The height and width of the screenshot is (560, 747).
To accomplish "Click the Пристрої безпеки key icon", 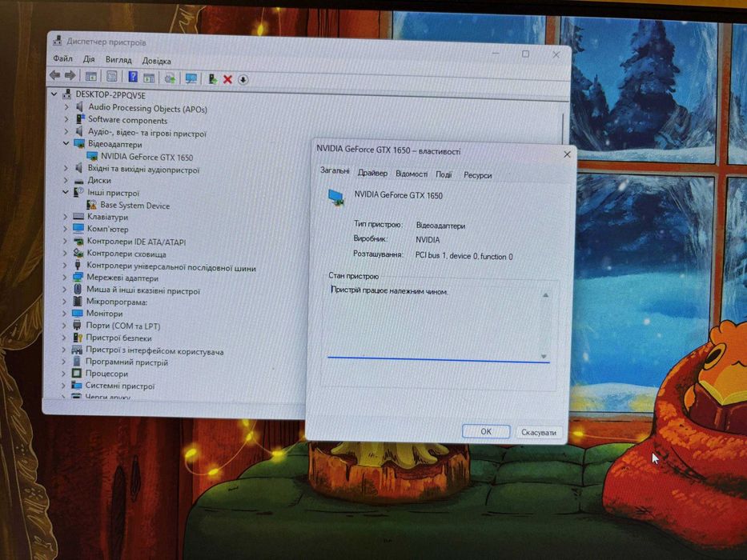I will coord(77,337).
